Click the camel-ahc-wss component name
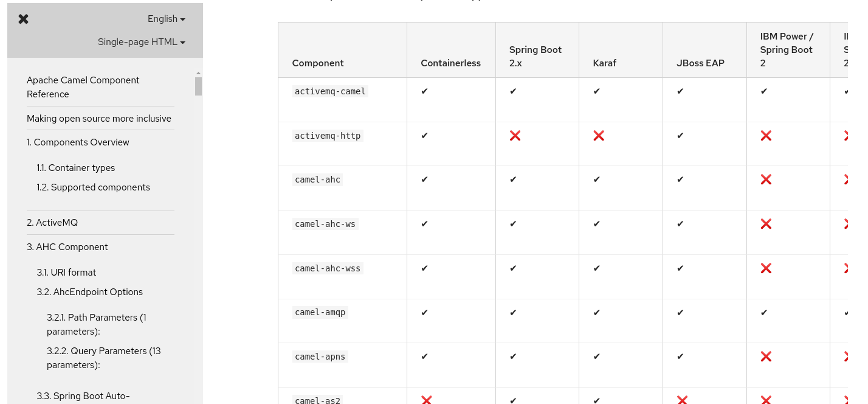 [x=328, y=268]
